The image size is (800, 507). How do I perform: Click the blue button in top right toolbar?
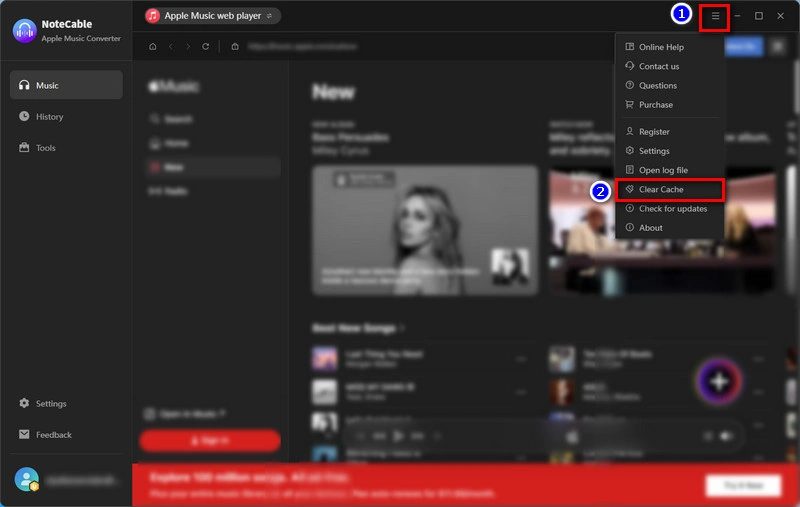click(744, 46)
